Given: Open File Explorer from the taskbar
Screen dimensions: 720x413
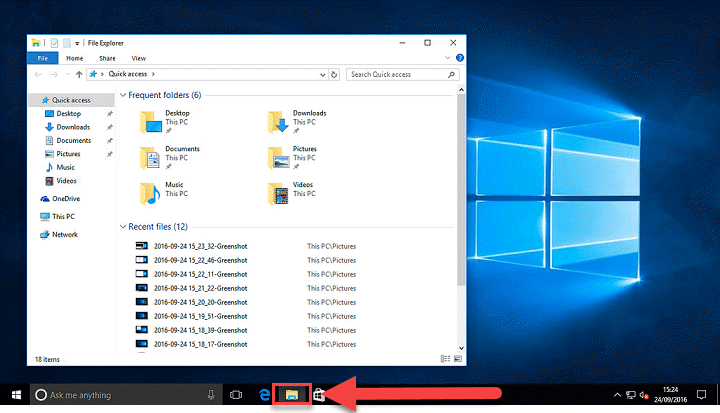Looking at the screenshot, I should pos(292,394).
